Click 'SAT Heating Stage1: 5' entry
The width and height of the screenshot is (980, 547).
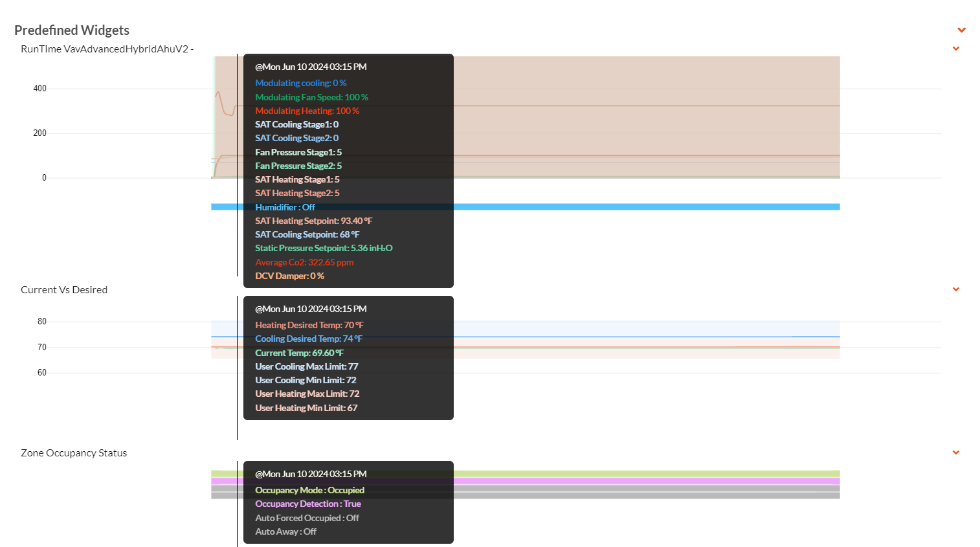pyautogui.click(x=297, y=179)
